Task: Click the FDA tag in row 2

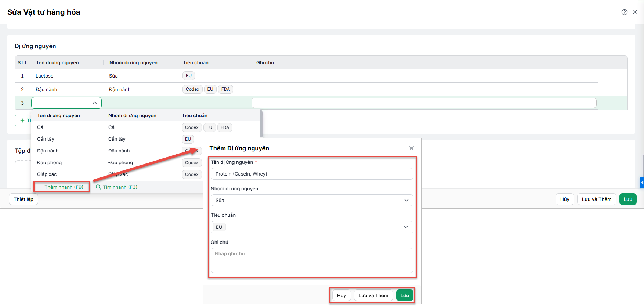Action: pyautogui.click(x=225, y=89)
